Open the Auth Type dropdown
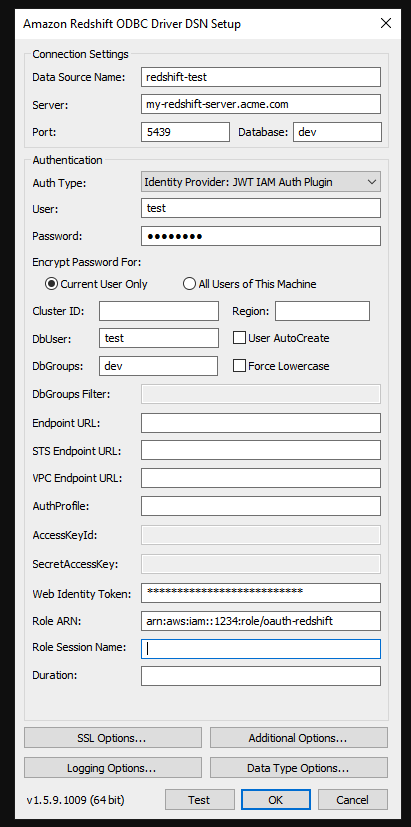The image size is (411, 827). pos(261,182)
